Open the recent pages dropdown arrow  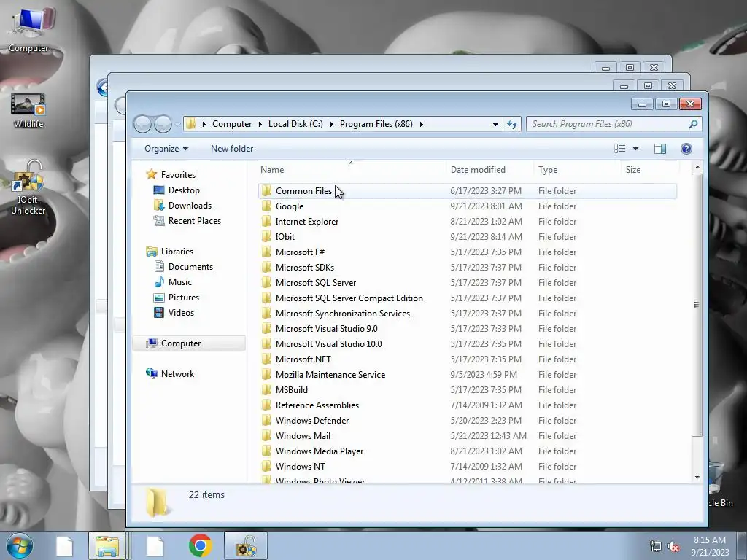click(x=178, y=124)
